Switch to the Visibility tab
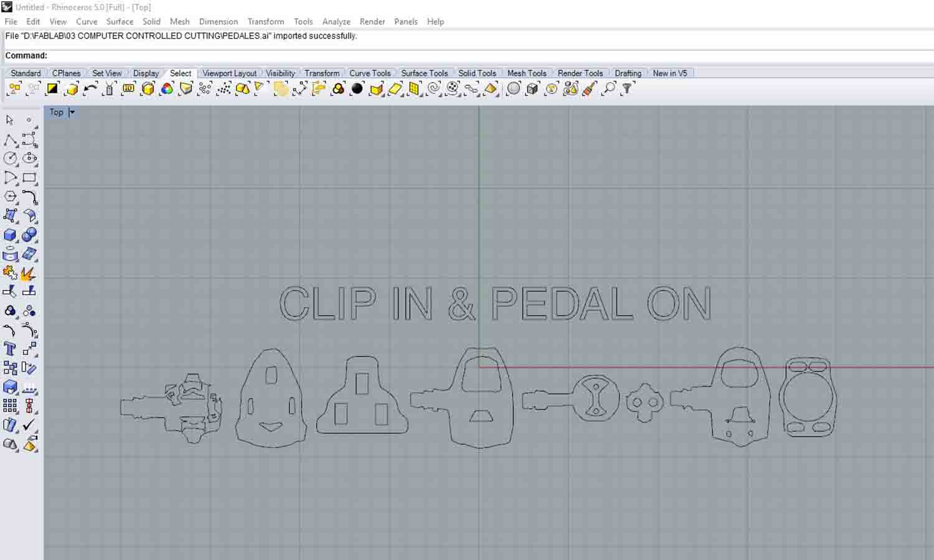 click(280, 73)
